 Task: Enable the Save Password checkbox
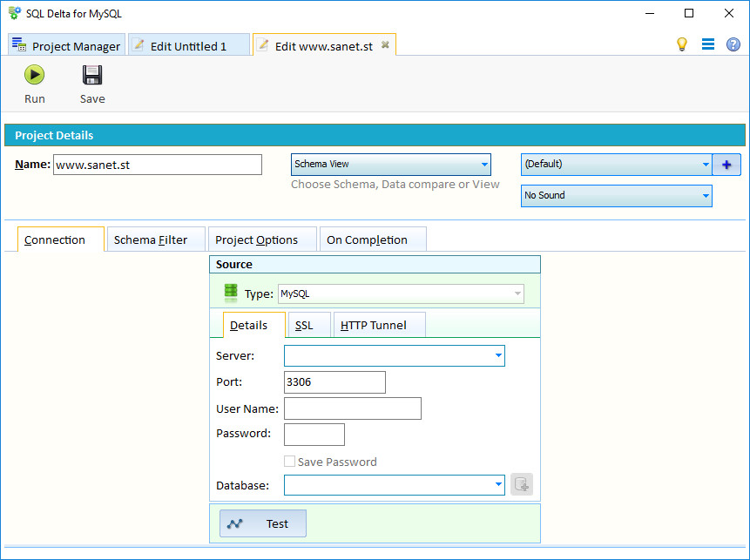pyautogui.click(x=289, y=462)
